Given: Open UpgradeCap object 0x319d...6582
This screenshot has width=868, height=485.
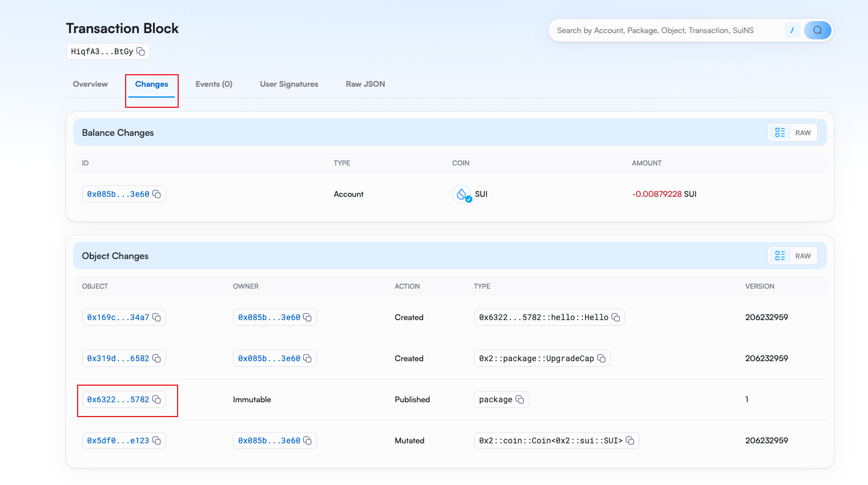Looking at the screenshot, I should coord(118,358).
